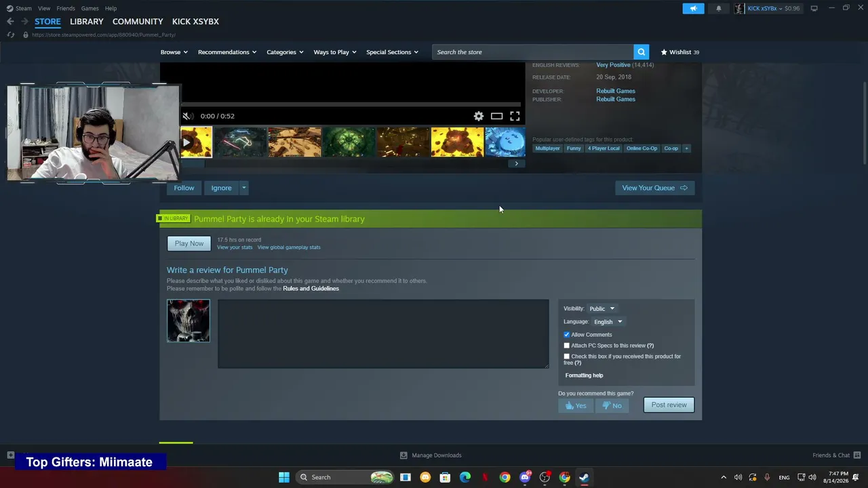Seek the trailer progress bar
Image resolution: width=868 pixels, height=488 pixels.
(352, 104)
